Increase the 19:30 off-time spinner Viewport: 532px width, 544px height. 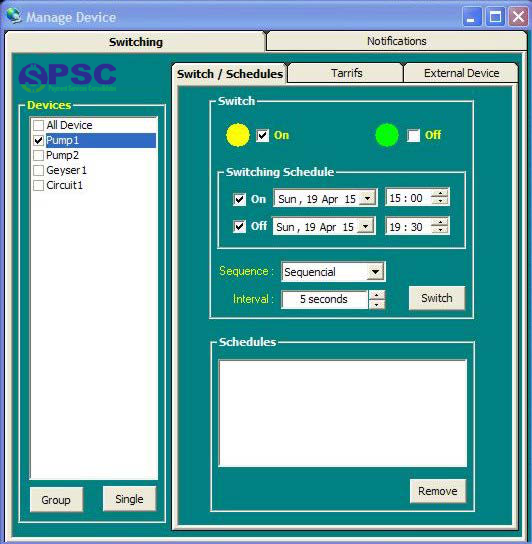[x=440, y=223]
